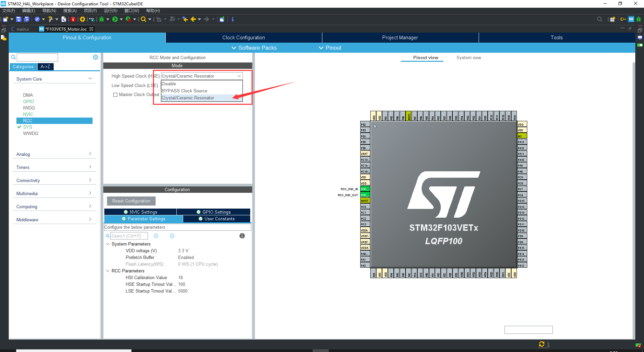Click the Save All toolbar icon
The width and height of the screenshot is (644, 352).
pos(26,19)
